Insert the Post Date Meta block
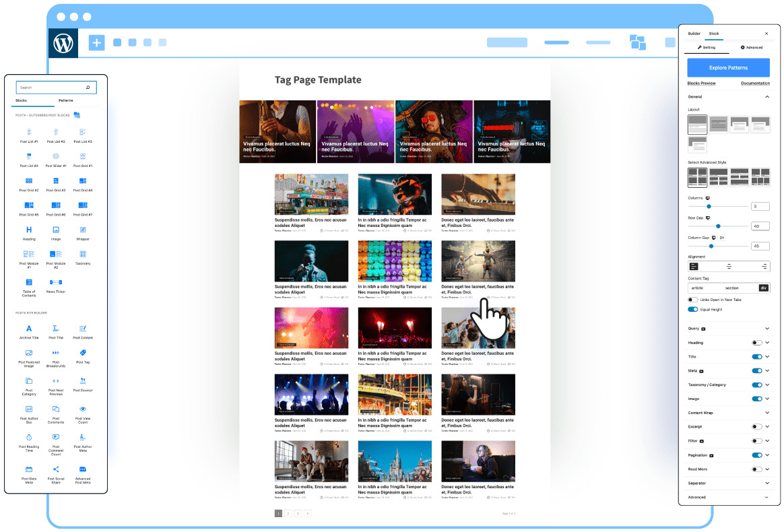The height and width of the screenshot is (532, 784). [29, 475]
